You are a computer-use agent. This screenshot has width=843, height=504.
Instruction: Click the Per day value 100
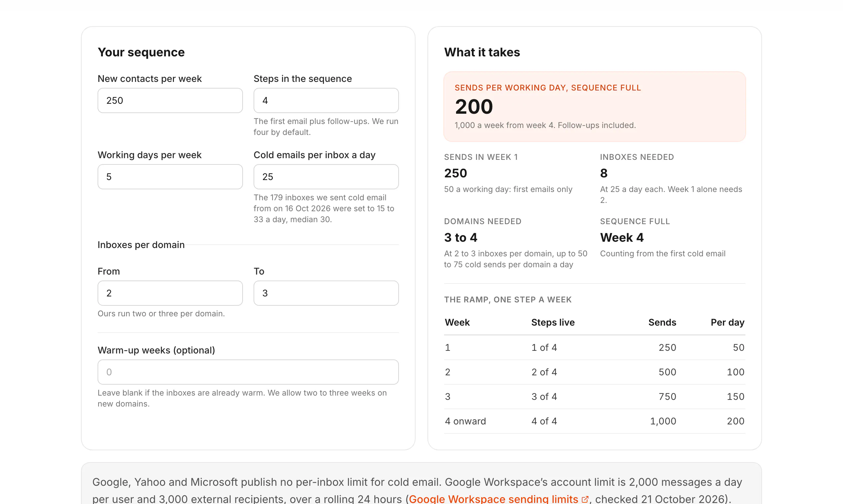735,372
